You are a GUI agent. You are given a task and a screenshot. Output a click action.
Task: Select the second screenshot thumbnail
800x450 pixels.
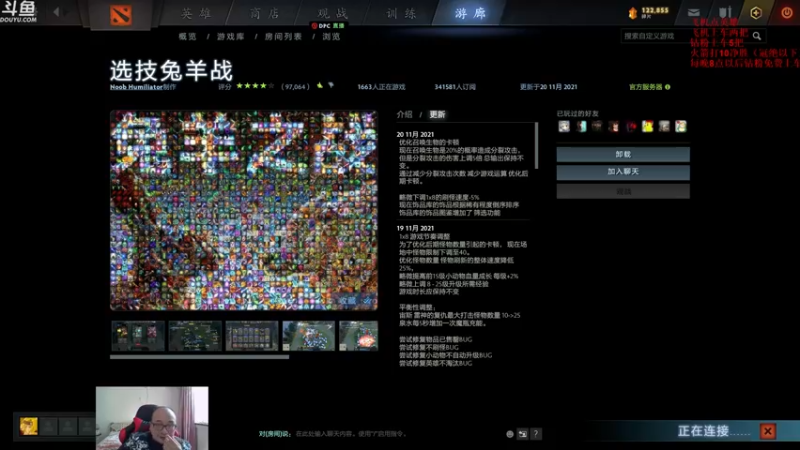195,336
